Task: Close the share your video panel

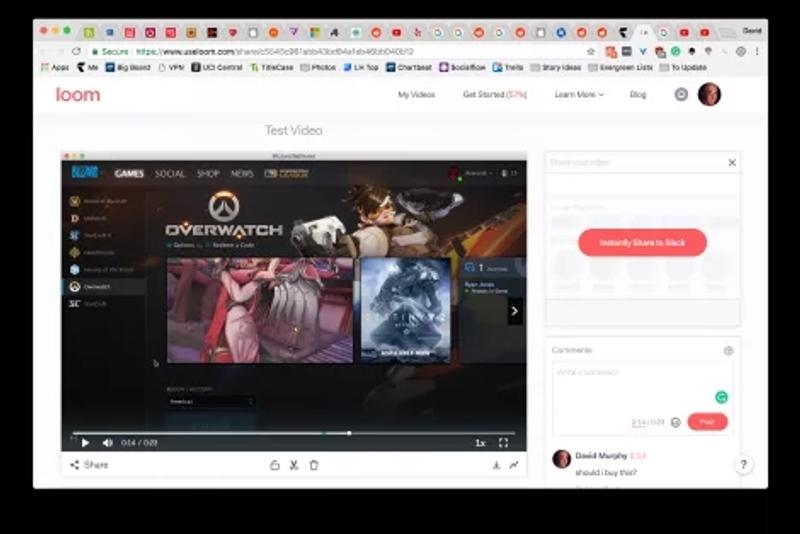Action: 732,163
